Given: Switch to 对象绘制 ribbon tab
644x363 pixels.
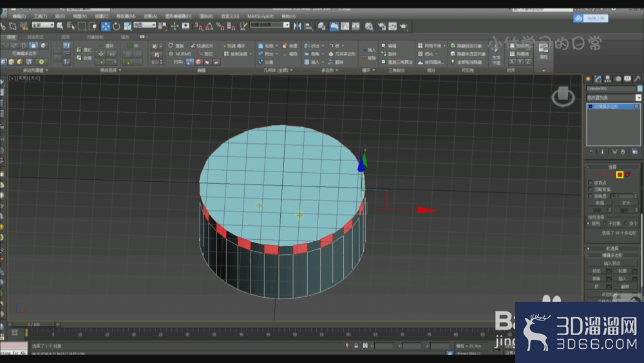Looking at the screenshot, I should pos(95,37).
